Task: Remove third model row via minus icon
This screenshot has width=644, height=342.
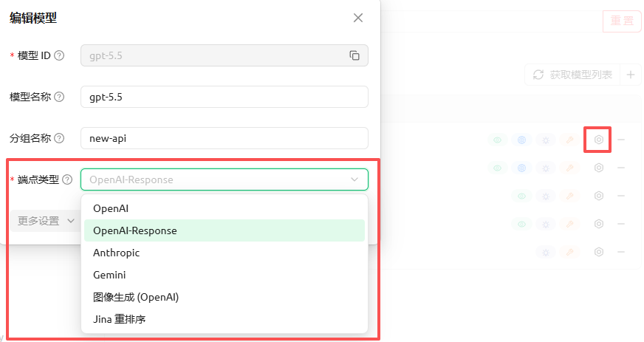Action: click(621, 196)
